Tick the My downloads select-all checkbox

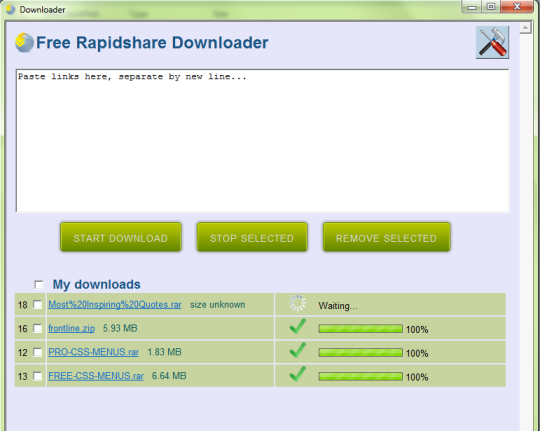click(39, 285)
